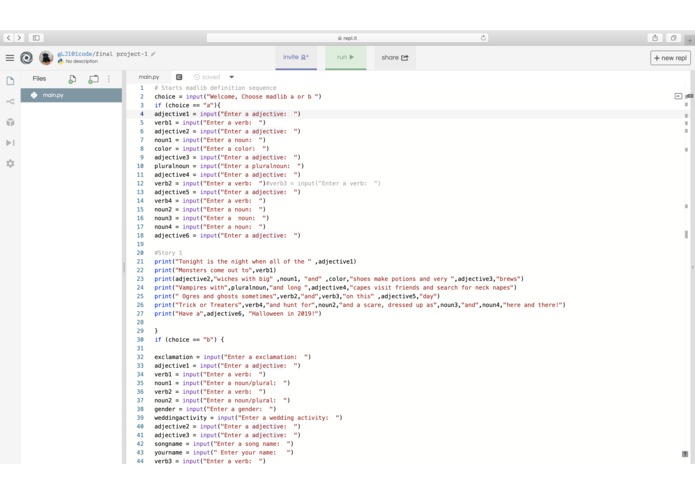Open version control sidebar icon
This screenshot has width=695, height=494.
pyautogui.click(x=10, y=101)
